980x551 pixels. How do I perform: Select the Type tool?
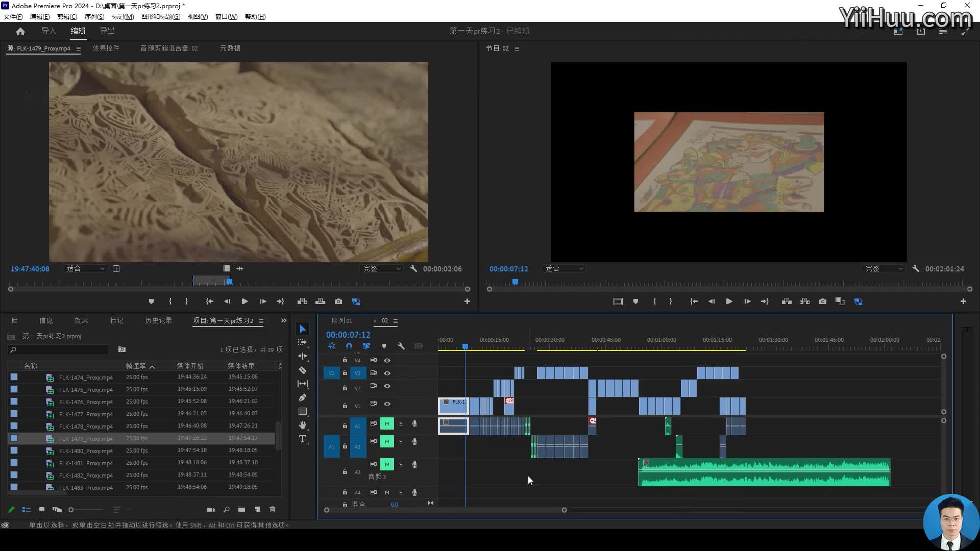click(x=303, y=439)
